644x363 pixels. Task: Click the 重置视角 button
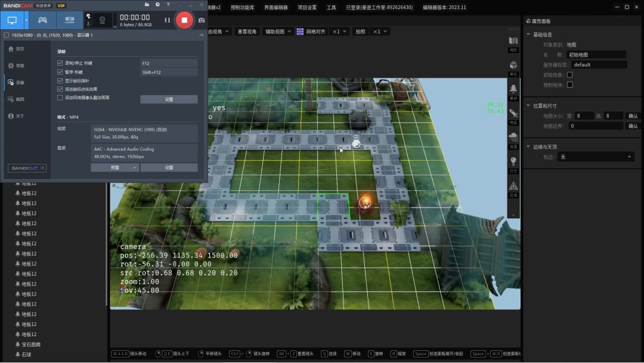pyautogui.click(x=247, y=32)
